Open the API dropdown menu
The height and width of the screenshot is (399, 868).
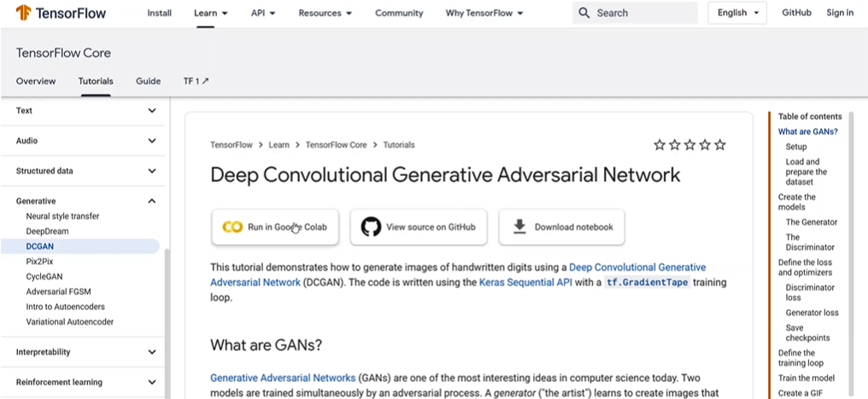click(x=263, y=13)
